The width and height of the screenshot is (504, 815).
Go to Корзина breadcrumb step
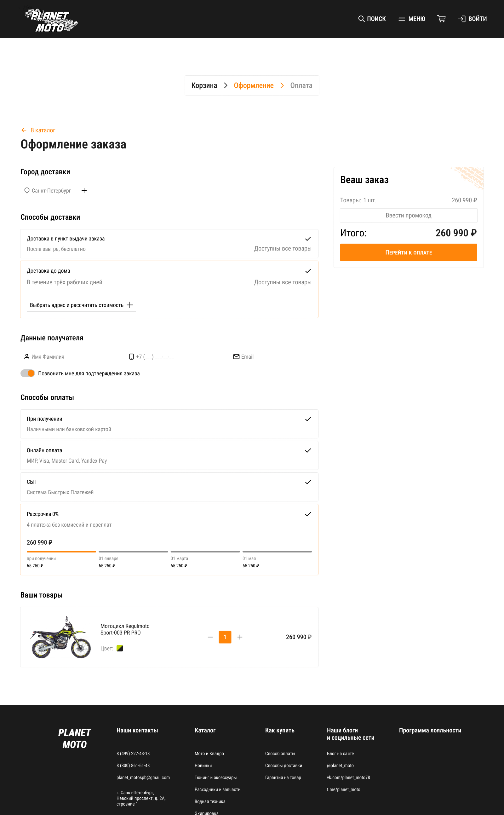[x=204, y=85]
